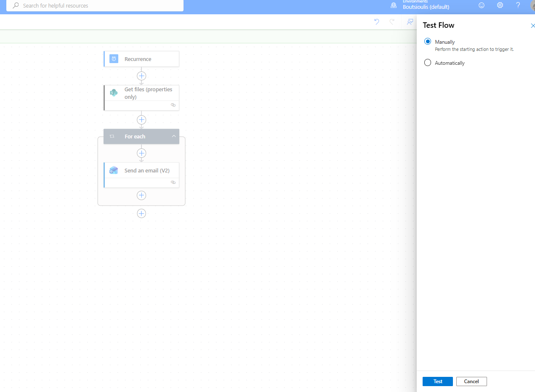Click the environments icon in header

[x=394, y=5]
